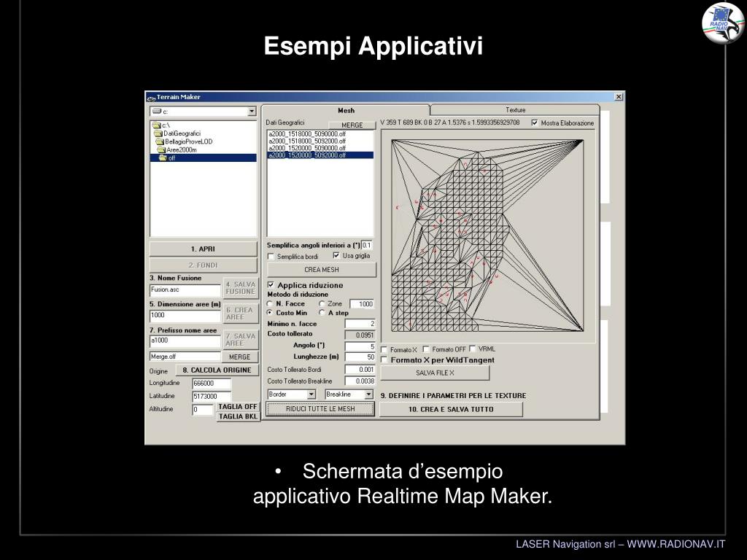Viewport: 747px width, 560px height.
Task: Select the A step radio button
Action: 322,313
